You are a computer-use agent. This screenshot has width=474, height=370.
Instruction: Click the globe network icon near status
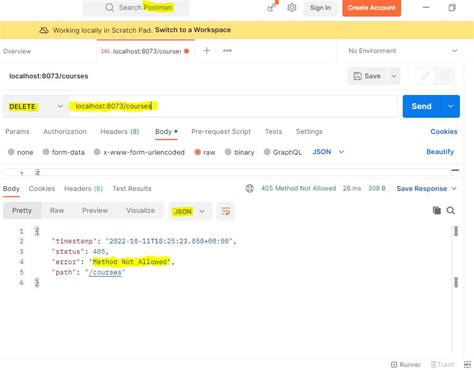tap(250, 188)
